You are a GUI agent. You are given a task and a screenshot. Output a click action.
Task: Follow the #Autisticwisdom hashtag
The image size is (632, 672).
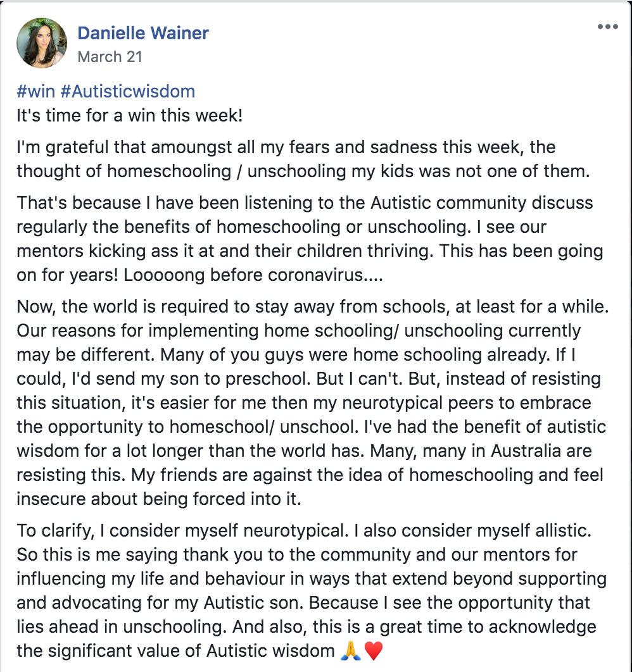pos(128,91)
